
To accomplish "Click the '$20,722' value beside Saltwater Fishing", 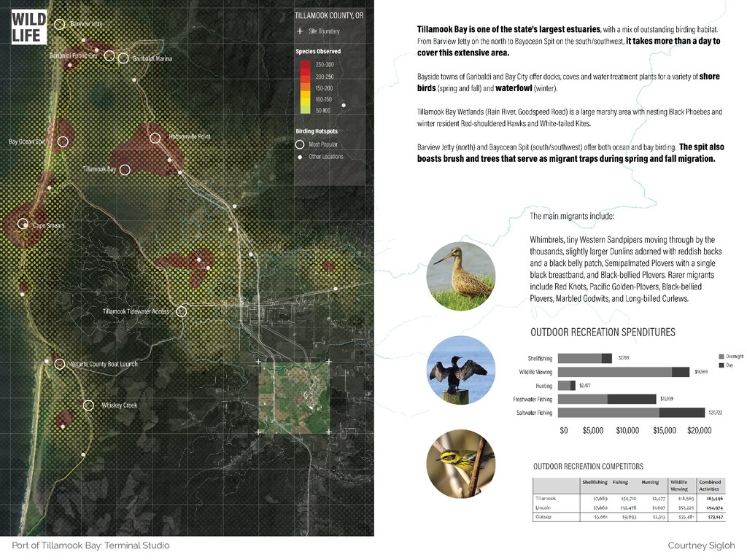I will click(715, 413).
